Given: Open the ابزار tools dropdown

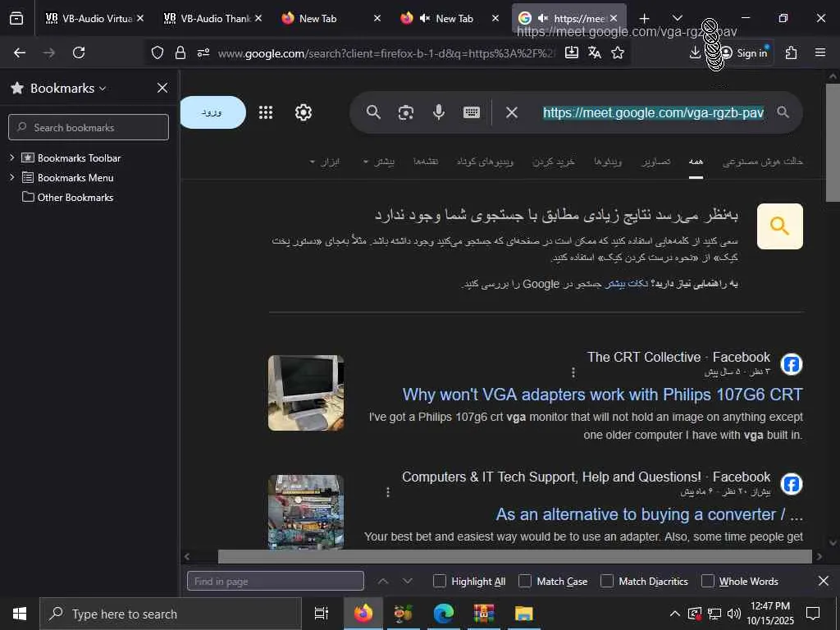Looking at the screenshot, I should [325, 162].
